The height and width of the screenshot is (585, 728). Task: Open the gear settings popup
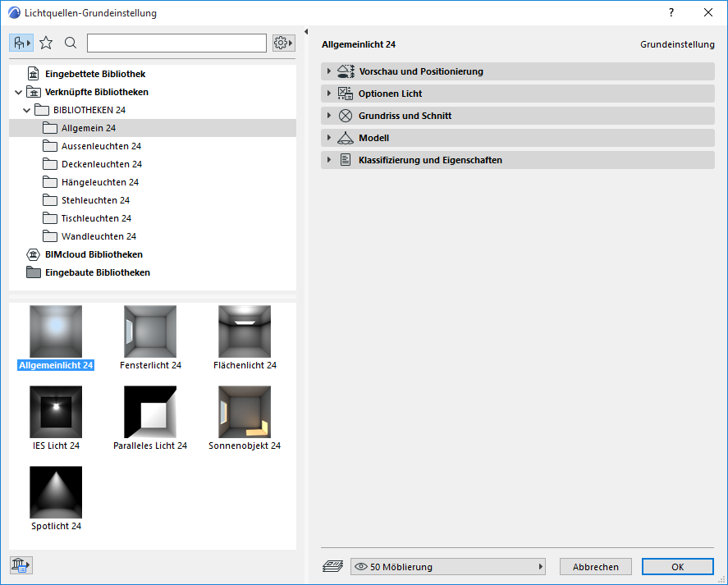click(x=283, y=43)
